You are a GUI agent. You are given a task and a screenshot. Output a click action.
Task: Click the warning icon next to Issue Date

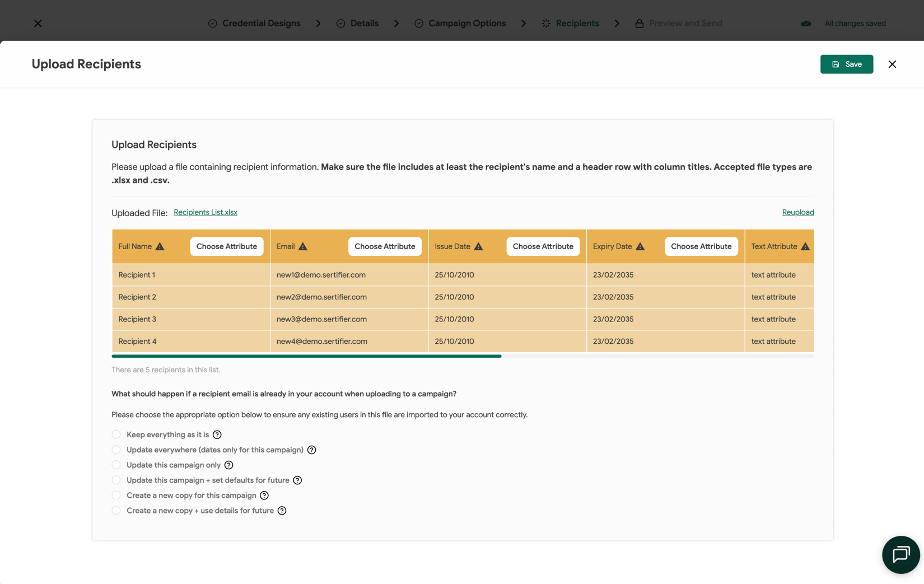(478, 246)
